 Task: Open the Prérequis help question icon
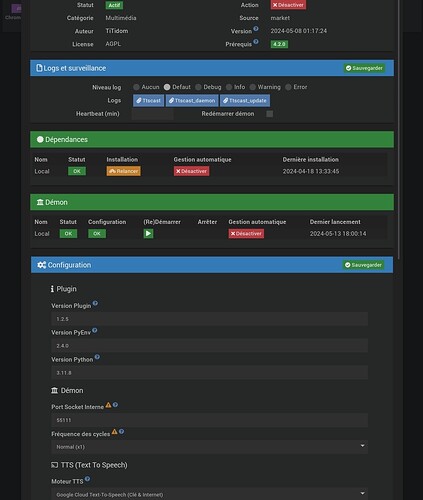[256, 42]
